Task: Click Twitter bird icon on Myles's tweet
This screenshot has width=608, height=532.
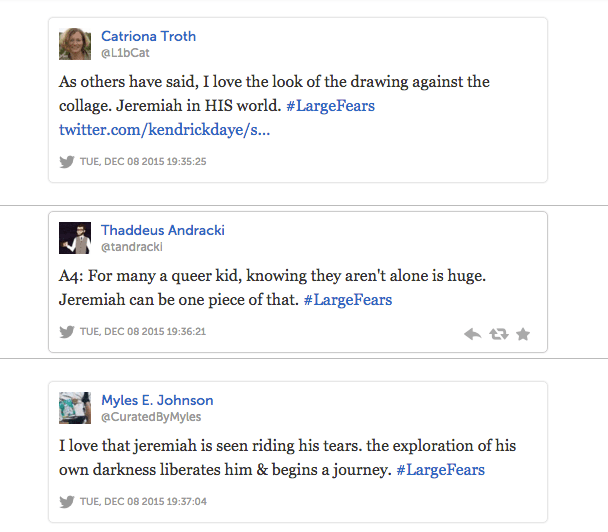Action: [67, 502]
